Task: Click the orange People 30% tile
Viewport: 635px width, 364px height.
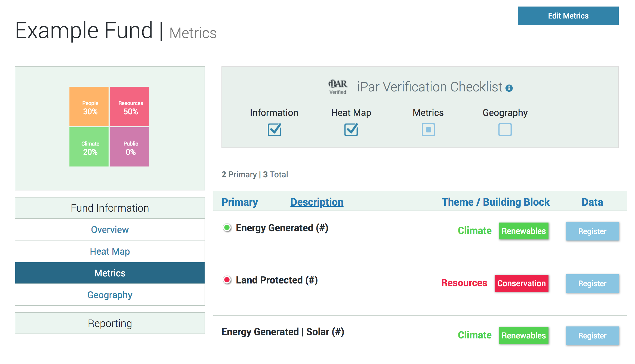Action: tap(89, 106)
